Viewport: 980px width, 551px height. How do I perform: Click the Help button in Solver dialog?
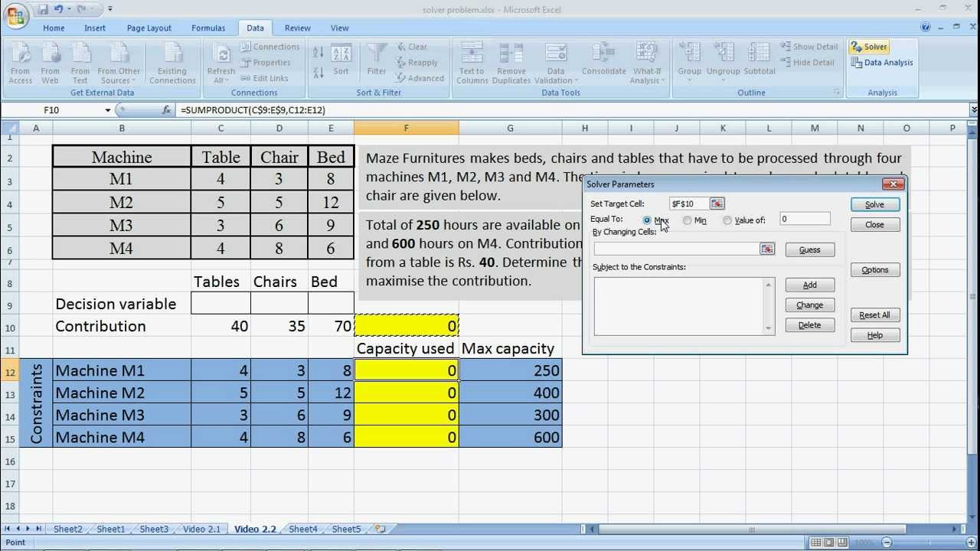[874, 335]
